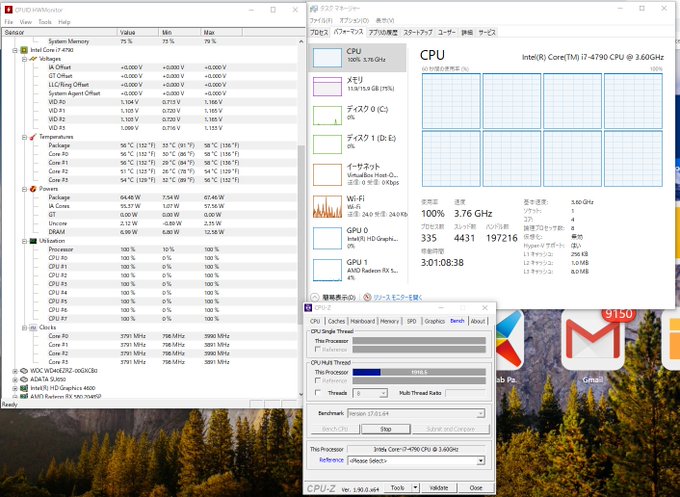Toggle Reference checkbox under CPU Multi Thread

[x=318, y=380]
